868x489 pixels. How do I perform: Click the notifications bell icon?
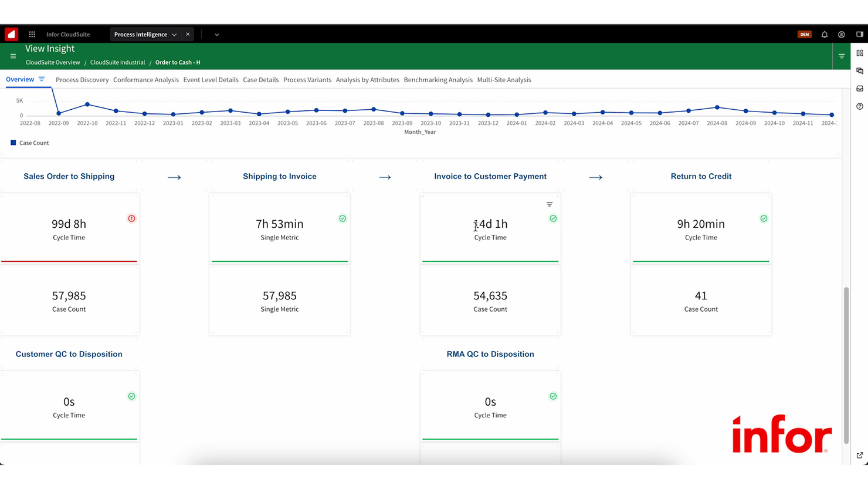point(825,34)
